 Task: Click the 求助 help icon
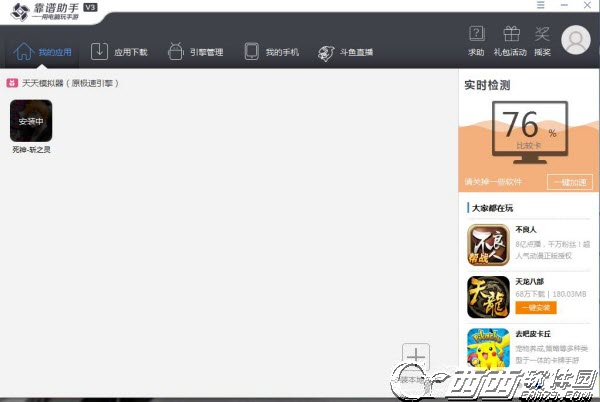(476, 41)
